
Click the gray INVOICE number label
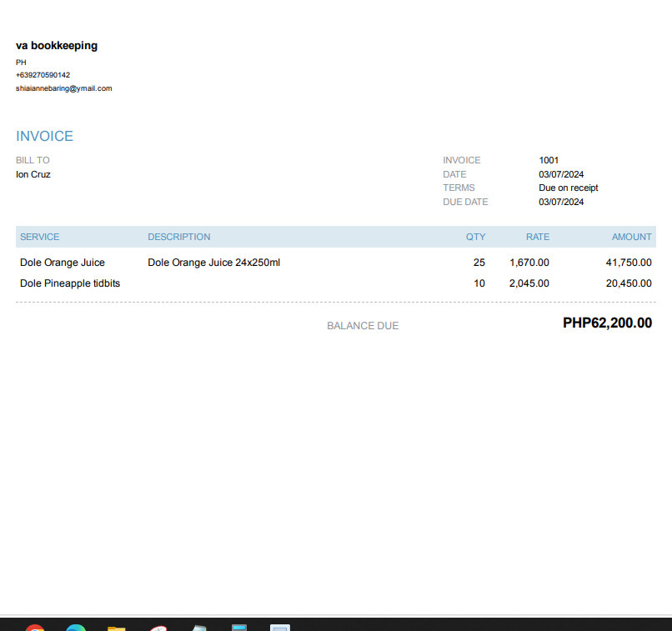pyautogui.click(x=462, y=160)
